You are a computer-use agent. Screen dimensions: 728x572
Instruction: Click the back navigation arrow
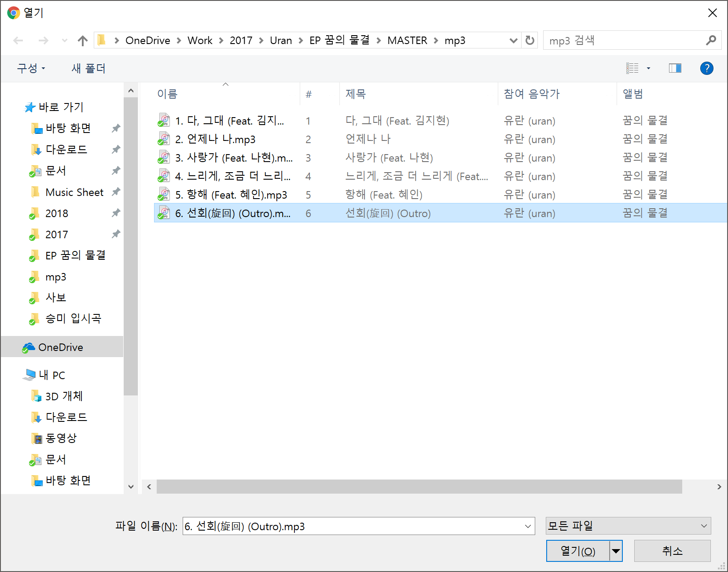(18, 41)
